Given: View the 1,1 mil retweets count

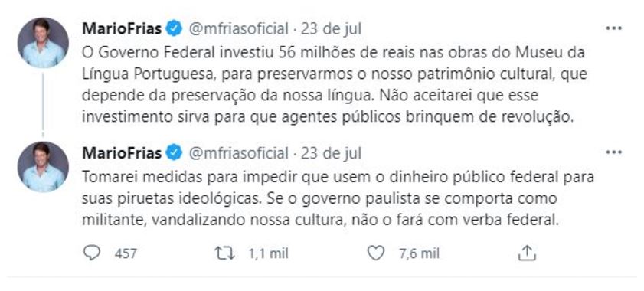Looking at the screenshot, I should tap(268, 253).
